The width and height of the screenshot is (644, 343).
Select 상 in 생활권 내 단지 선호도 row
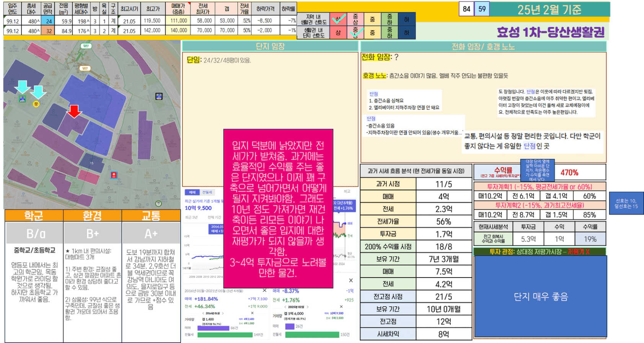click(338, 33)
